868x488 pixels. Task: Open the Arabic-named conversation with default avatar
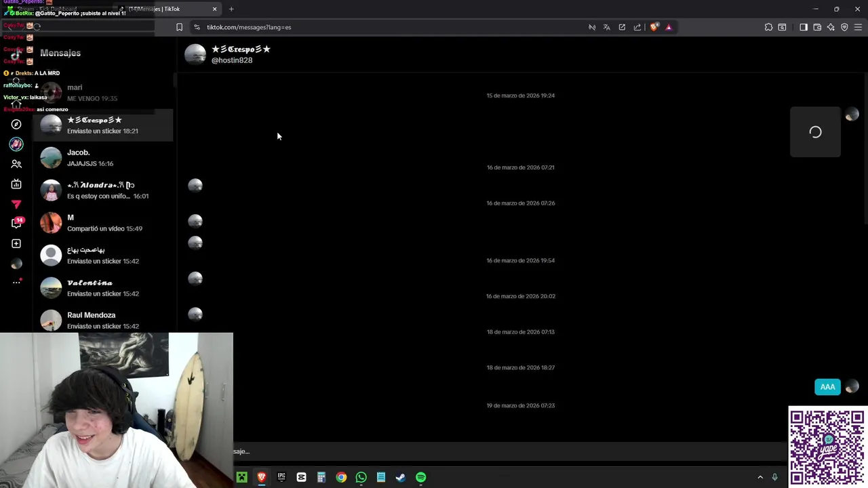coord(103,255)
